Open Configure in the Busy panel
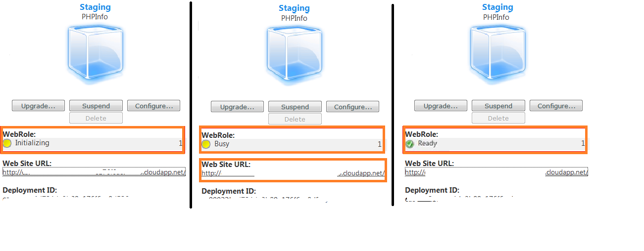Viewport: 644px width, 251px height. tap(353, 107)
